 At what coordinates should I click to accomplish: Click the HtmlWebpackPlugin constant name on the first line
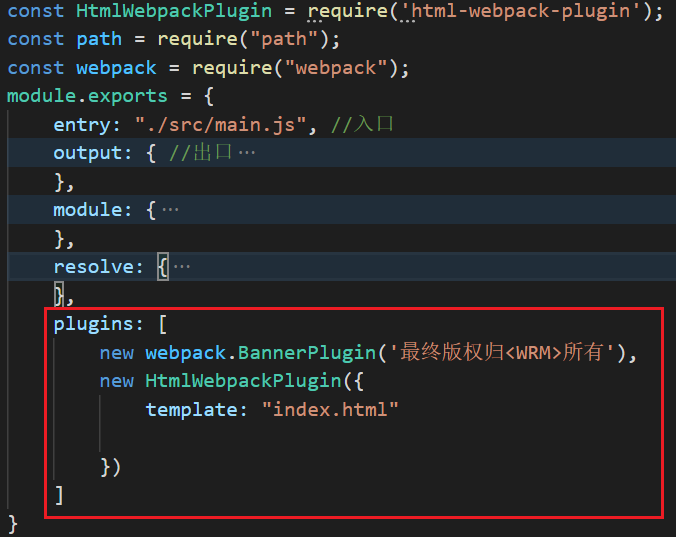(x=174, y=11)
